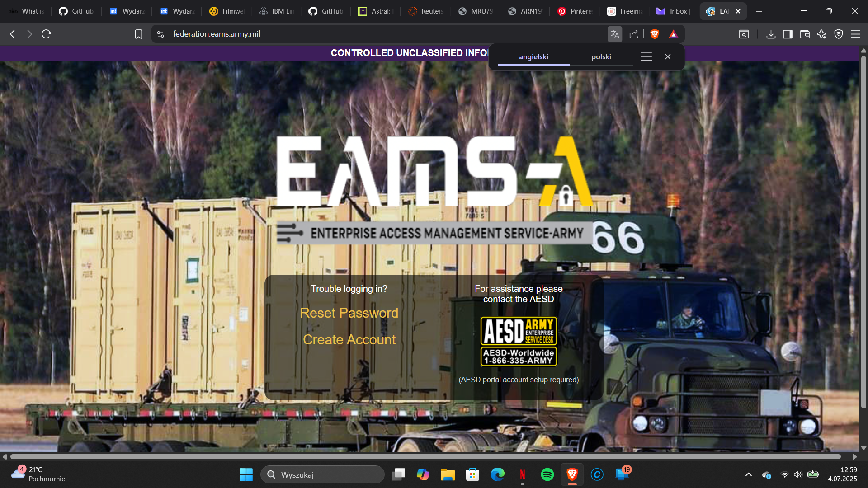868x488 pixels.
Task: Open the downloads icon in toolbar
Action: [x=771, y=34]
